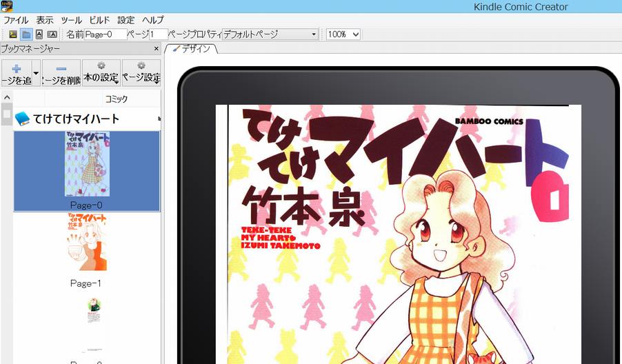Open the ページ設定 page settings button
622x364 pixels.
click(141, 73)
